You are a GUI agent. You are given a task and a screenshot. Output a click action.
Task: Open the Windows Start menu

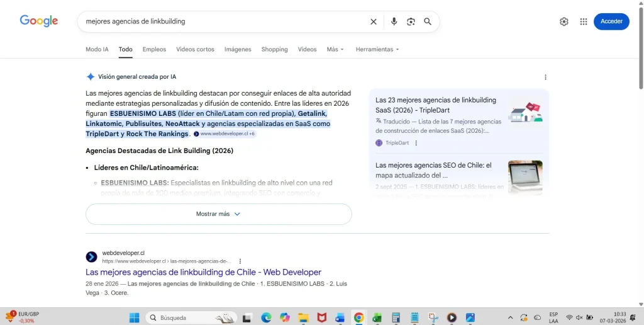point(135,317)
